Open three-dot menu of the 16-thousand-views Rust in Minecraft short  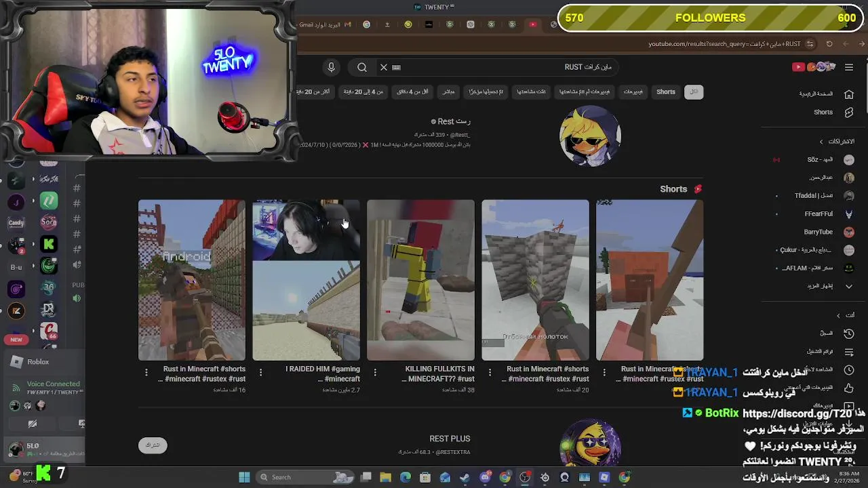[x=146, y=372]
